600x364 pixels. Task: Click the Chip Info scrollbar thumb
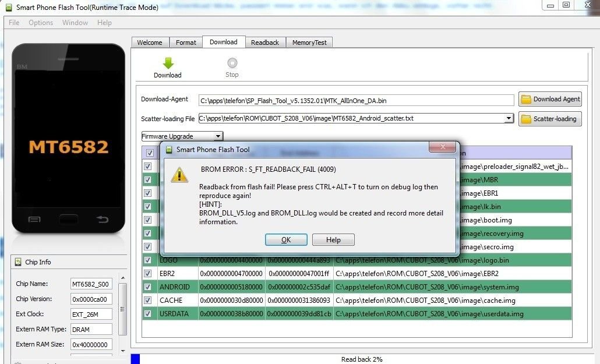pyautogui.click(x=123, y=309)
